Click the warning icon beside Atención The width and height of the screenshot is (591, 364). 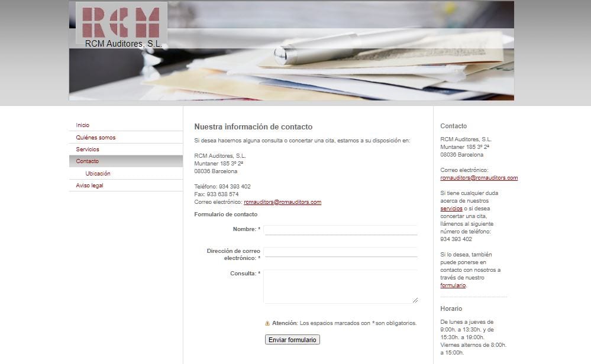coord(267,323)
